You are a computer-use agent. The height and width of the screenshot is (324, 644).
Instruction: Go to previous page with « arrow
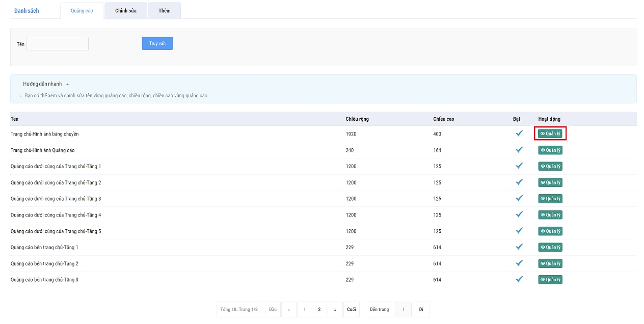pos(288,310)
